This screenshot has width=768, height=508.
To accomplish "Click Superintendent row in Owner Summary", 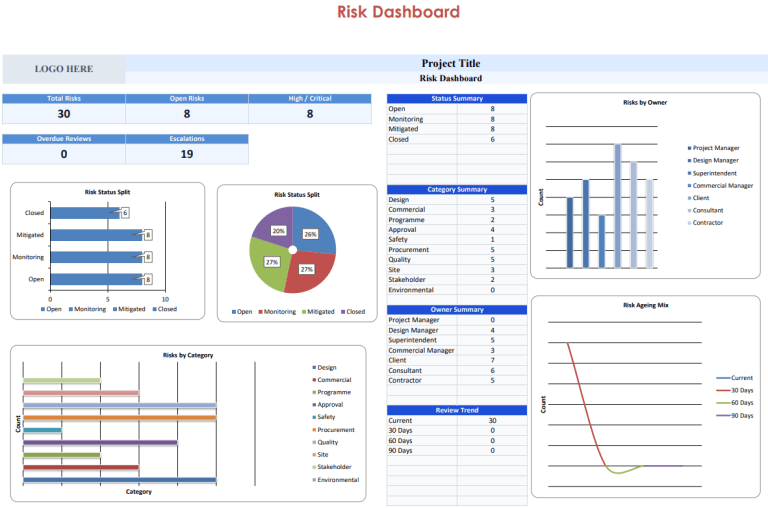I will (457, 340).
